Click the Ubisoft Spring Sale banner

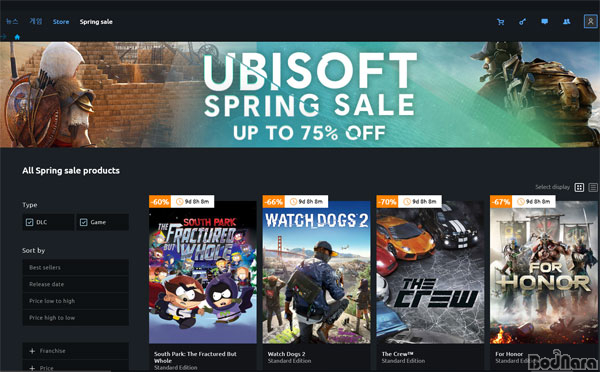tap(300, 95)
